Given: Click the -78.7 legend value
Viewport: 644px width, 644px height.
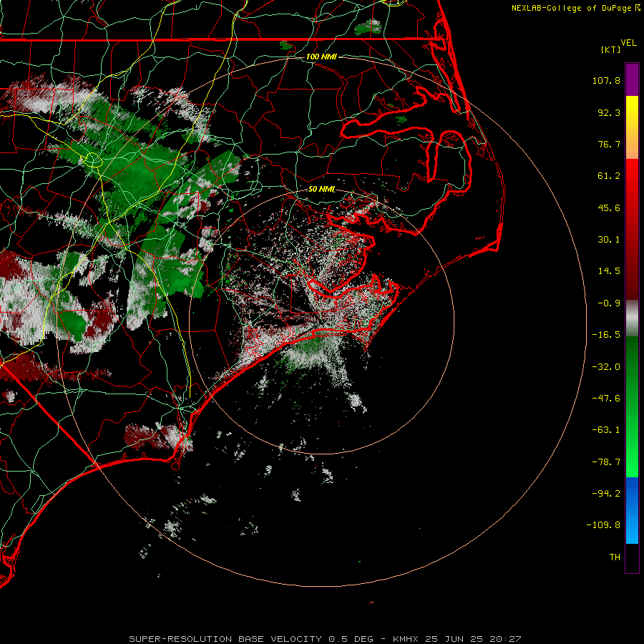Looking at the screenshot, I should pos(606,462).
